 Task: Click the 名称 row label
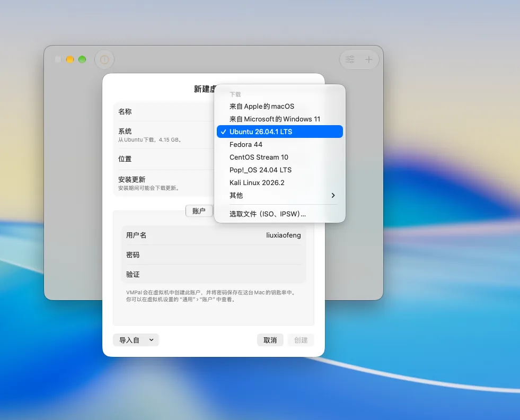[x=125, y=111]
